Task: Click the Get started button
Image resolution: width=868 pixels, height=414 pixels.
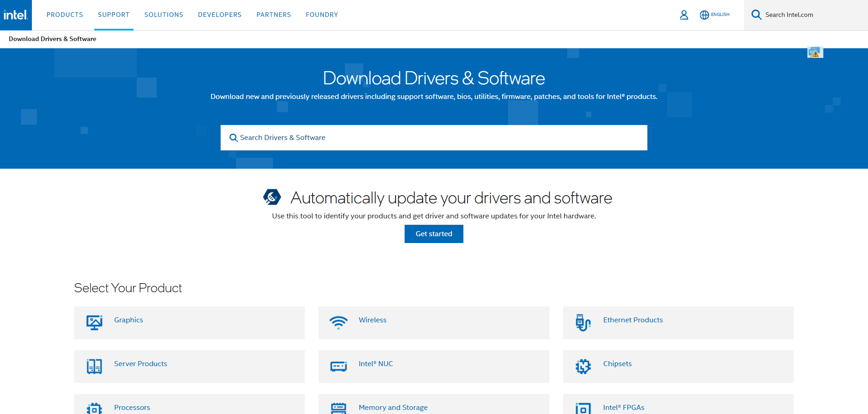Action: (434, 234)
